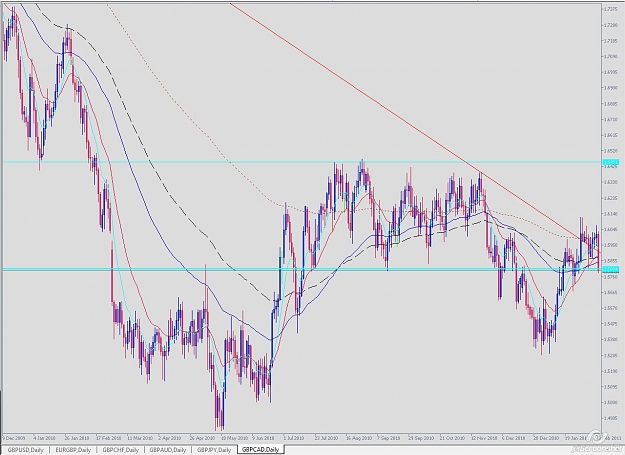Viewport: 625px width, 455px height.
Task: Click the 12 Nov 2010 date label
Action: 484,438
